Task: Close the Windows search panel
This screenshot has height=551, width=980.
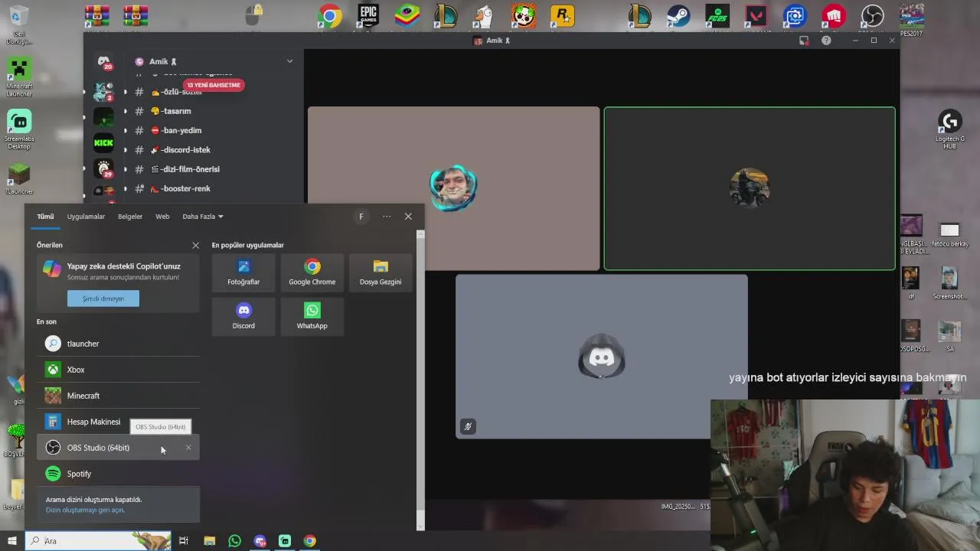Action: click(x=408, y=217)
